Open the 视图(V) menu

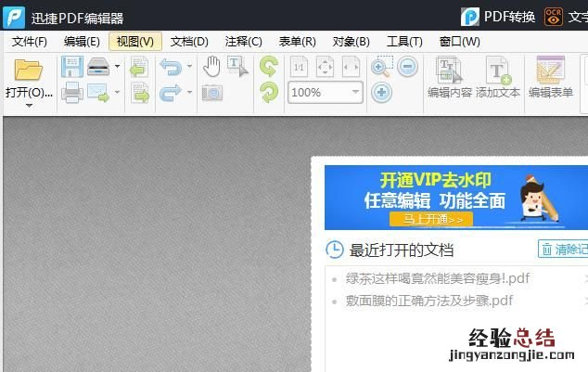coord(135,41)
